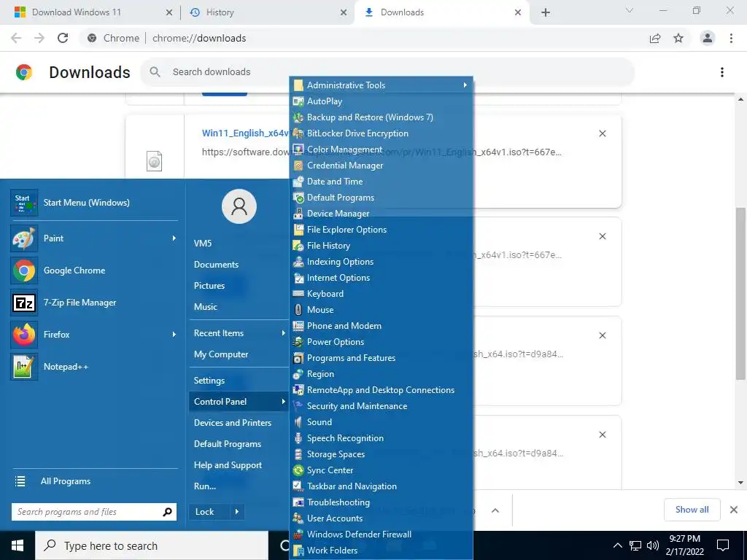Viewport: 747px width, 560px height.
Task: Bookmark this page star icon
Action: tap(678, 38)
